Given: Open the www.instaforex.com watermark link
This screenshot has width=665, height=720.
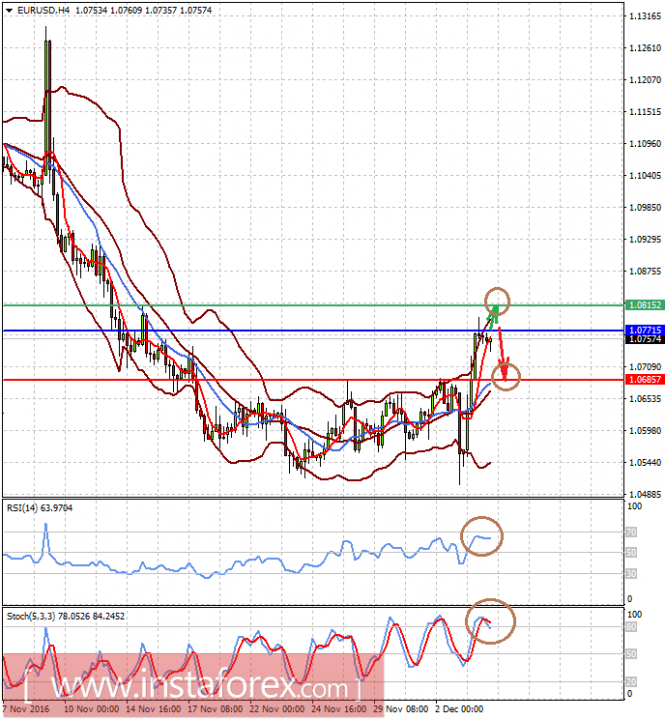Looking at the screenshot, I should click(x=192, y=688).
